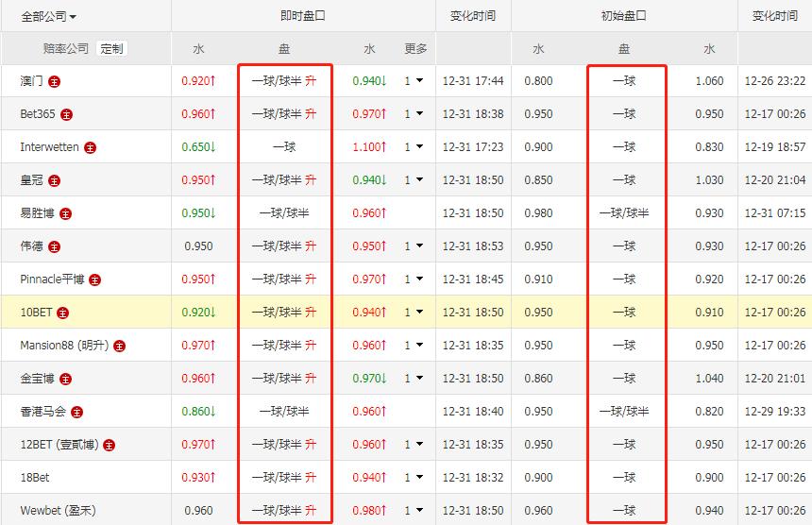Screen dimensions: 812x525
Task: Open the 10BET company link
Action: 36,313
